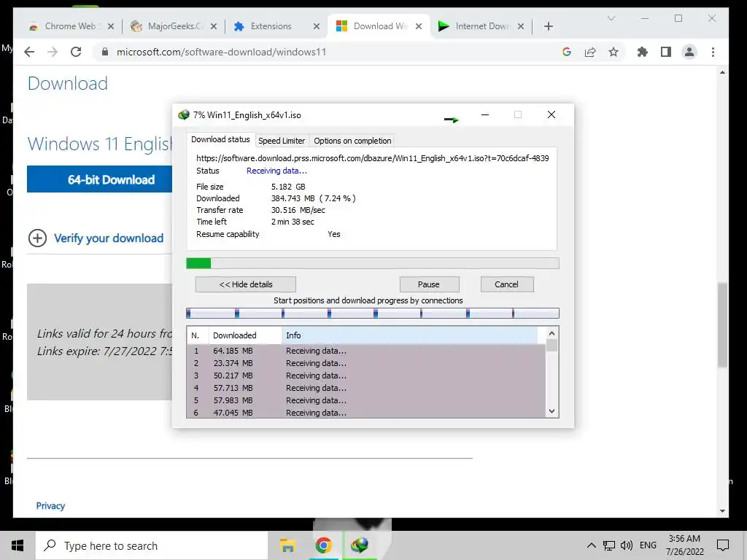Open the Privacy link
747x560 pixels.
(50, 506)
